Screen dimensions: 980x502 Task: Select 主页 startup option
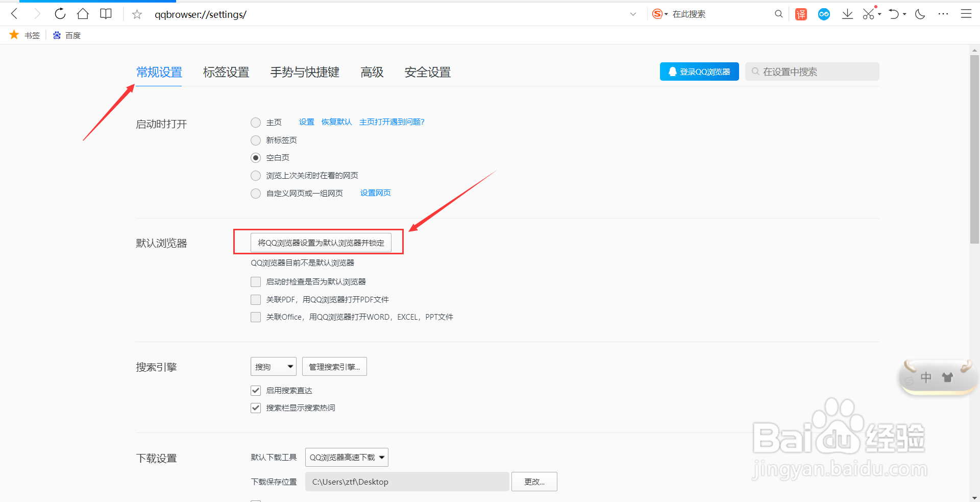click(x=256, y=123)
